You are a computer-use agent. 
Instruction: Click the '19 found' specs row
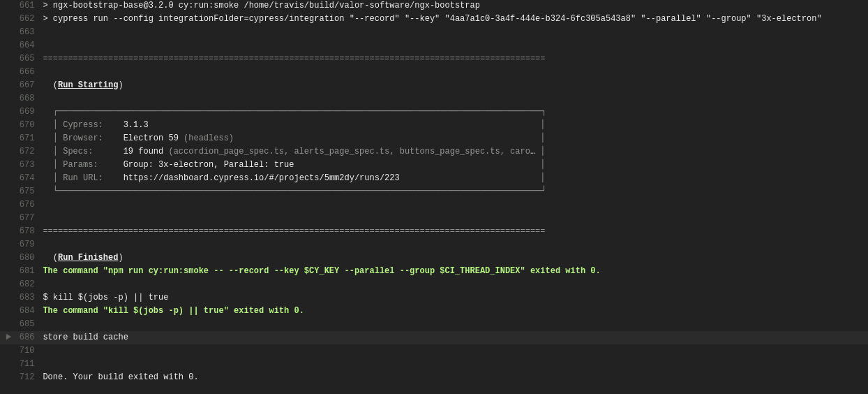tap(143, 152)
